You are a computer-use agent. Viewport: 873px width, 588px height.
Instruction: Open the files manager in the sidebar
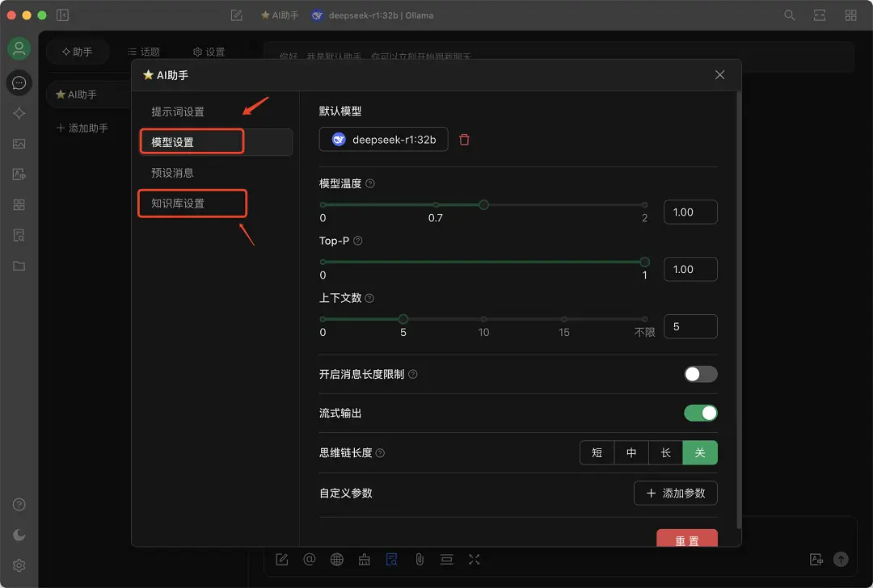[19, 265]
